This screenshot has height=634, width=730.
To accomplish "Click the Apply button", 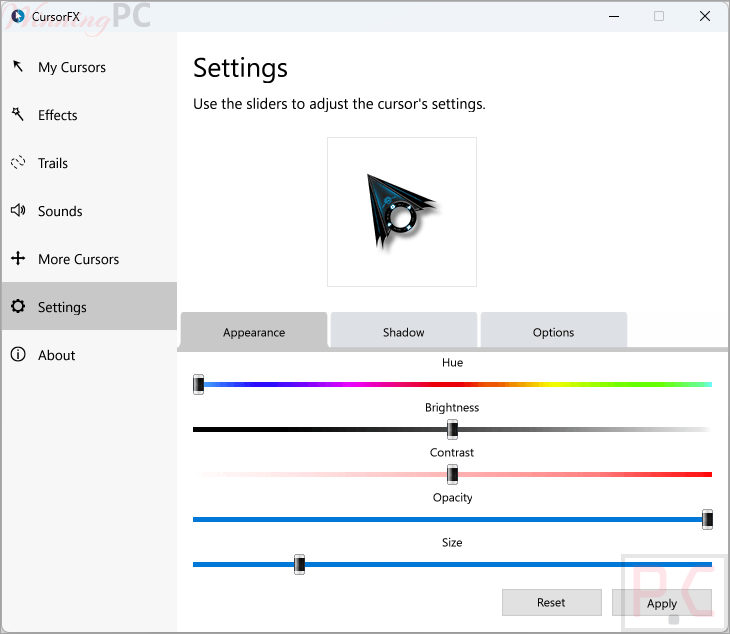I will point(662,602).
